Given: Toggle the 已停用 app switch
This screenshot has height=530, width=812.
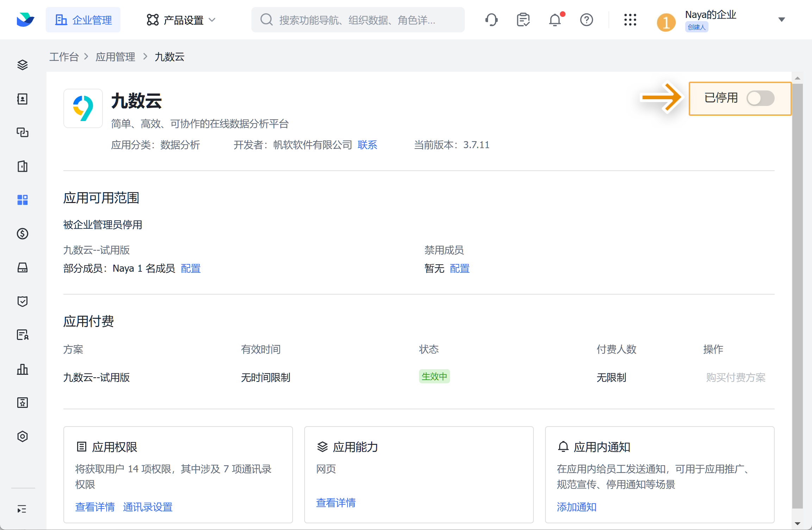Looking at the screenshot, I should (x=761, y=99).
